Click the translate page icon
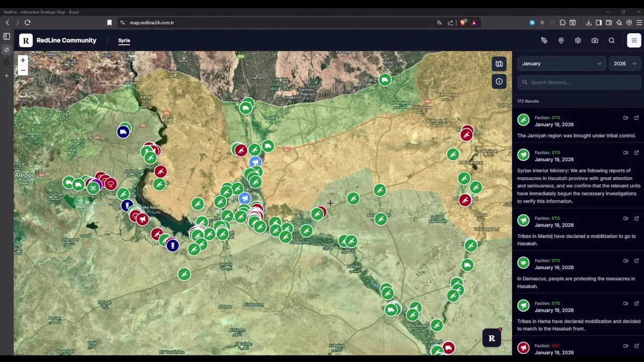Screen dimensions: 644x362 pos(439,23)
